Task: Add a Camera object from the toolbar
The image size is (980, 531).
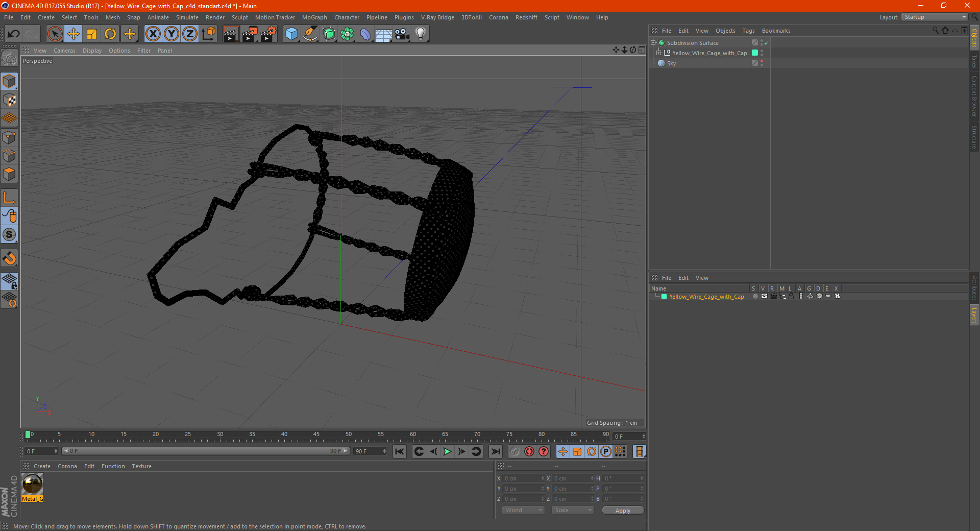Action: pyautogui.click(x=402, y=34)
